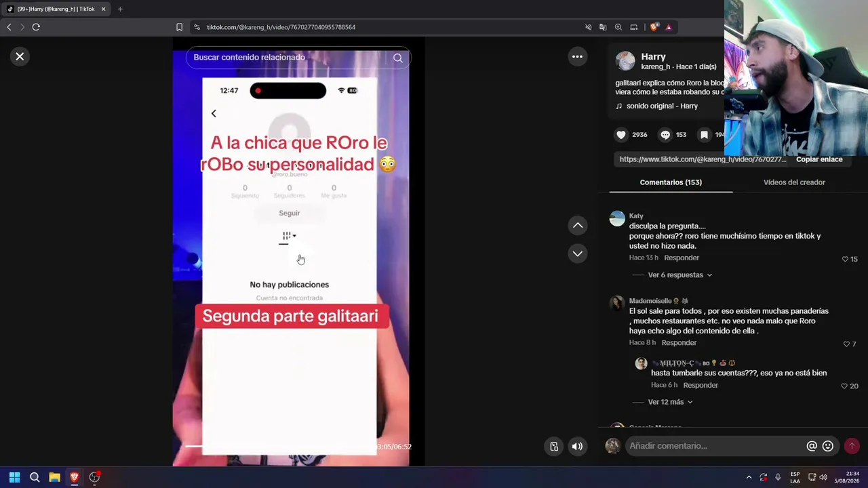Click Harry username heading
This screenshot has width=868, height=488.
coord(654,57)
